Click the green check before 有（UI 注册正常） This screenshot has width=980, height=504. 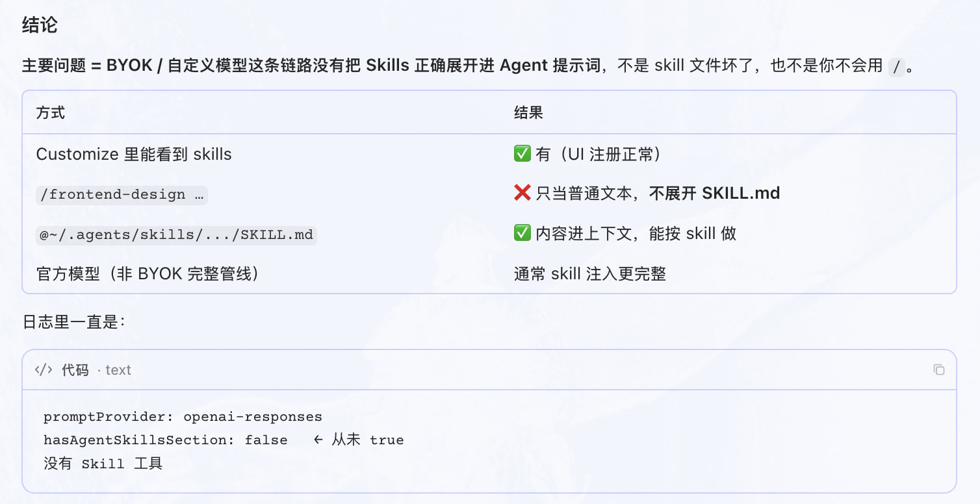[x=522, y=154]
